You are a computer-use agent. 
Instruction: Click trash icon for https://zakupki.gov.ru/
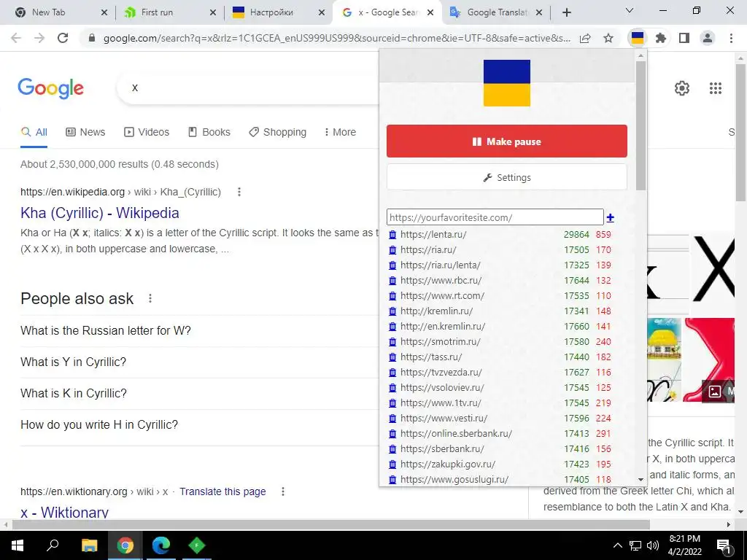[392, 464]
